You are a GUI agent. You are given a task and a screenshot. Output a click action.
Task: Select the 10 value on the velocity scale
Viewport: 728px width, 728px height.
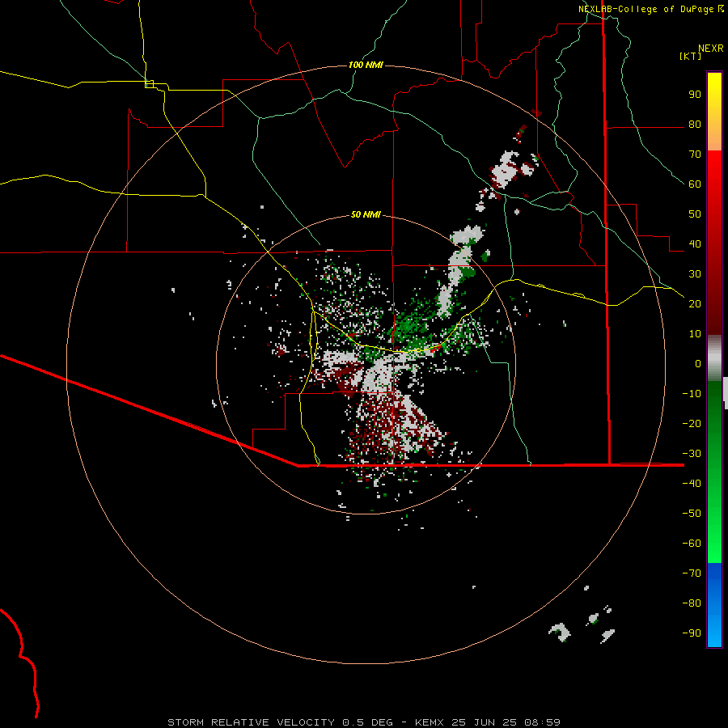click(x=695, y=334)
